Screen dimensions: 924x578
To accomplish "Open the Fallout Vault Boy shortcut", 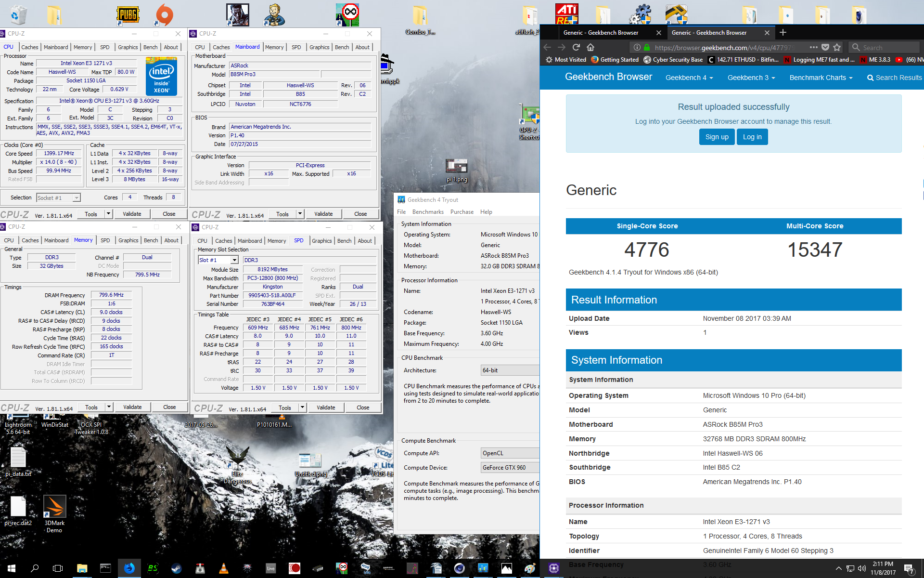I will (274, 14).
